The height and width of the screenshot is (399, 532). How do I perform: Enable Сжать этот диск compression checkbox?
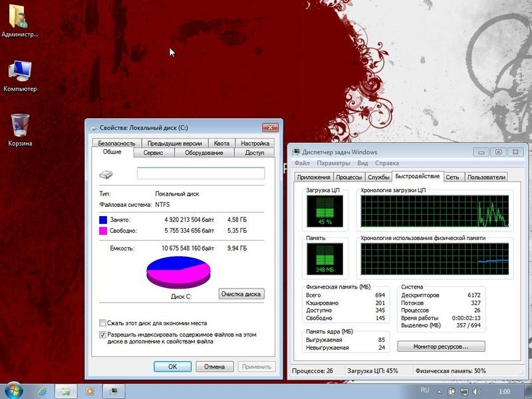(102, 323)
